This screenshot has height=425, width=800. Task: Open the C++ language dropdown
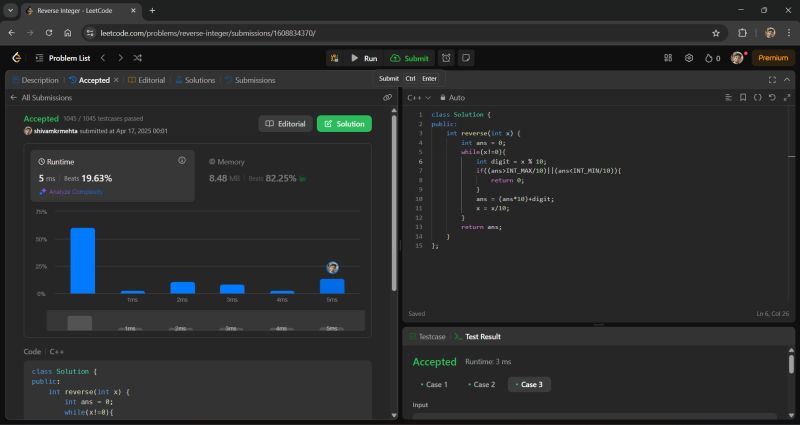coord(419,97)
